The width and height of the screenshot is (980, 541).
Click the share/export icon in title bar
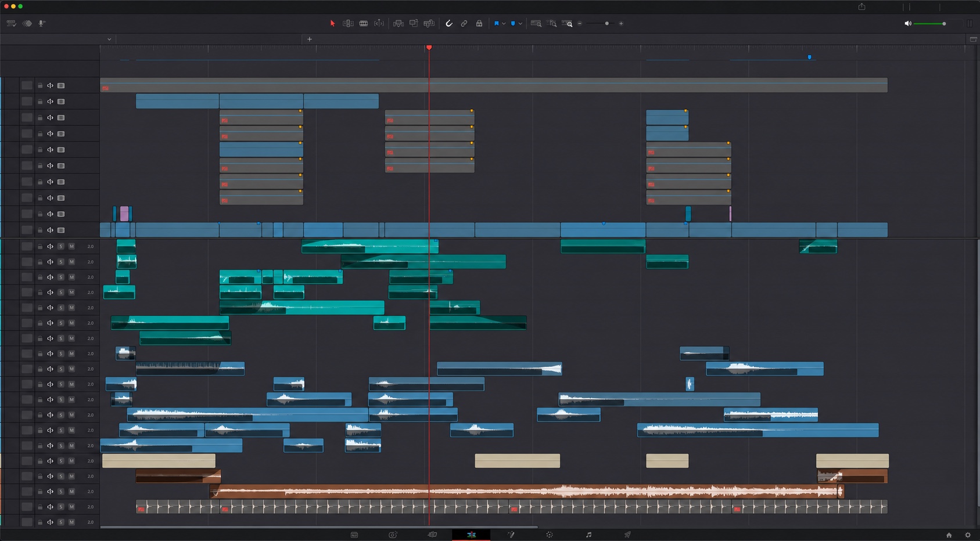point(861,6)
